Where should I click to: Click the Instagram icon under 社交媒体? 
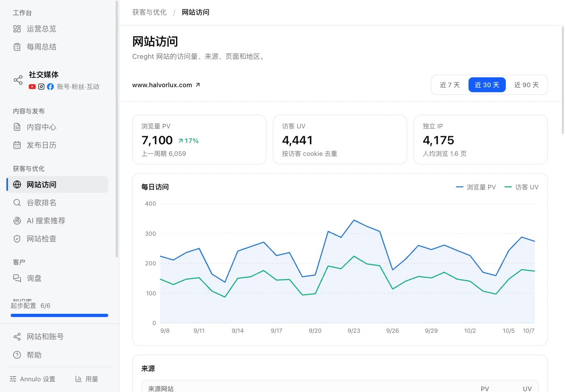41,87
